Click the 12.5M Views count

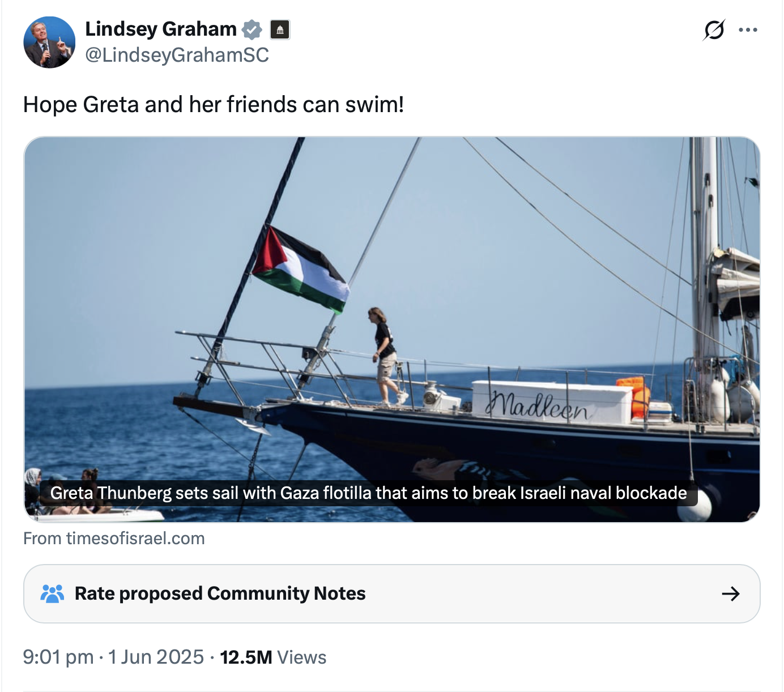tap(273, 657)
